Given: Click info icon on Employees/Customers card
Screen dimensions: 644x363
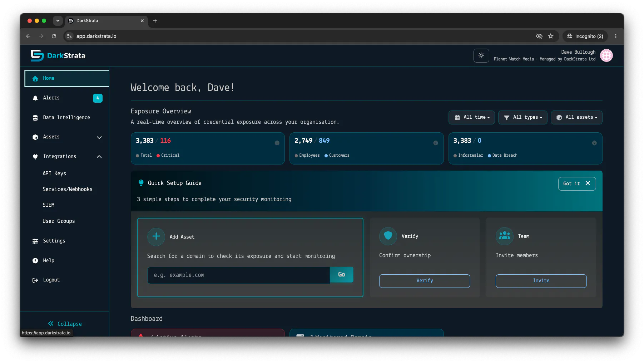Looking at the screenshot, I should coord(436,143).
